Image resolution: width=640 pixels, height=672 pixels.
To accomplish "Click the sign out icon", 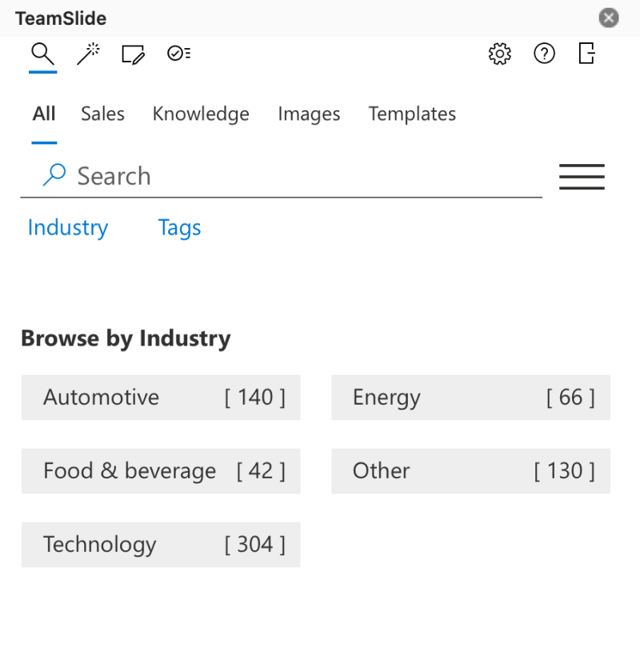I will (587, 53).
